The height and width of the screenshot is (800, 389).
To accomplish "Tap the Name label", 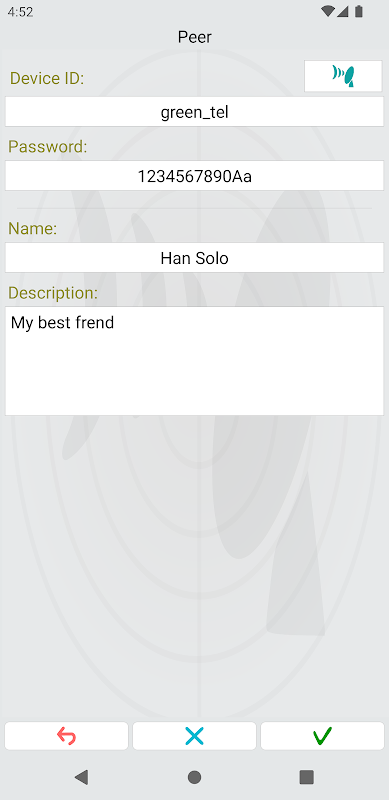I will click(33, 229).
